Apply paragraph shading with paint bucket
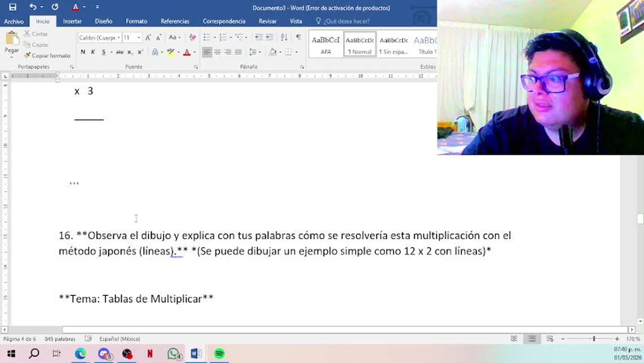 click(x=273, y=52)
